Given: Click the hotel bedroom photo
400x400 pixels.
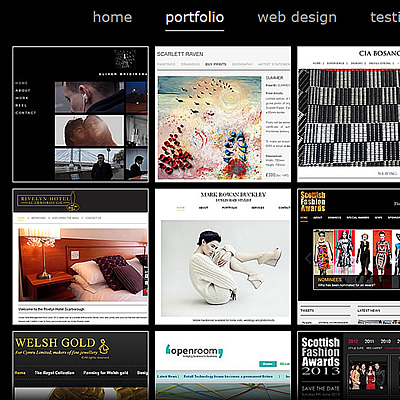Looking at the screenshot, I should (x=83, y=265).
